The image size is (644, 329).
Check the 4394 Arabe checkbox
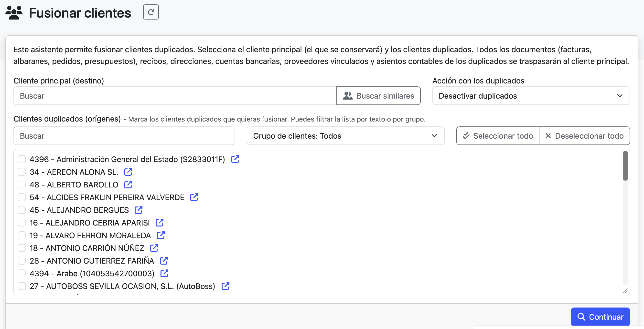click(22, 273)
